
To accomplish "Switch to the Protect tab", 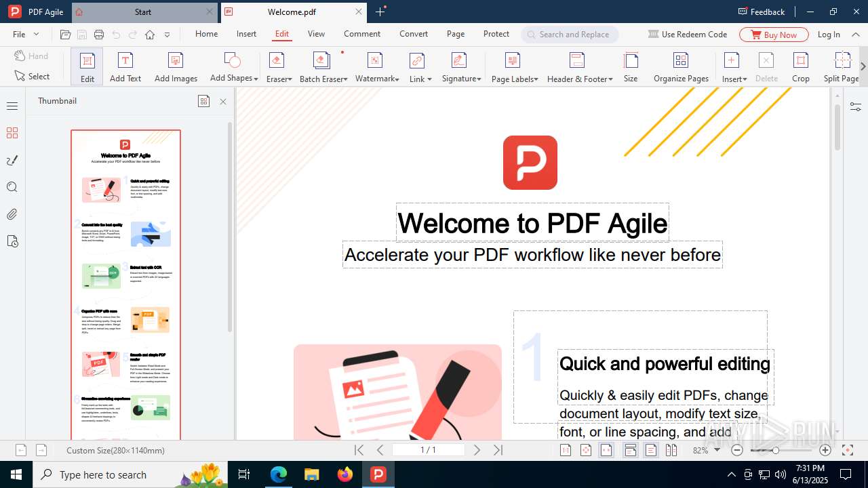I will pyautogui.click(x=496, y=34).
